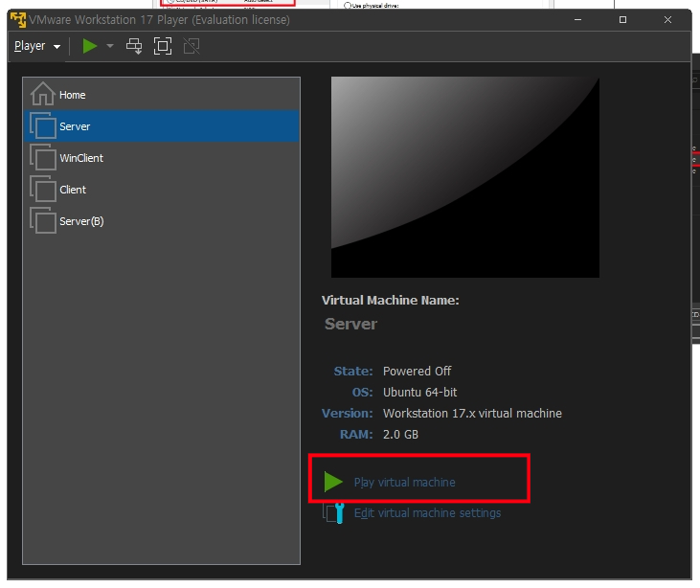Enter full screen mode icon

pyautogui.click(x=163, y=46)
